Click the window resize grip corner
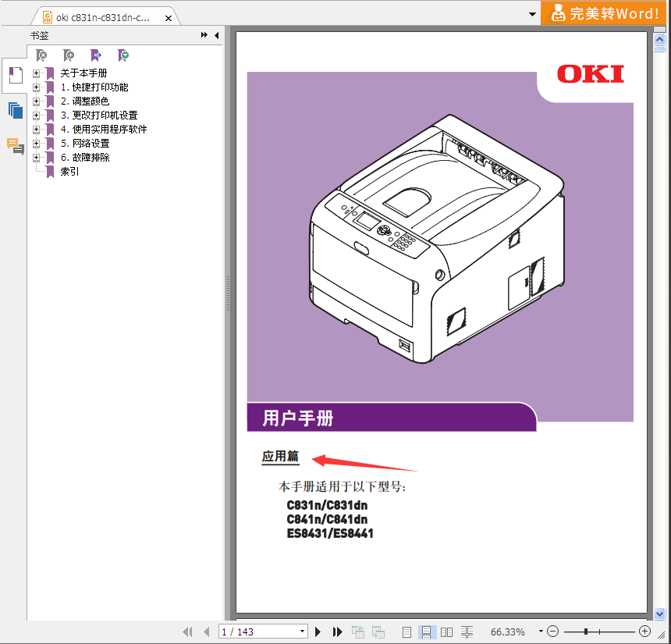 (x=662, y=635)
